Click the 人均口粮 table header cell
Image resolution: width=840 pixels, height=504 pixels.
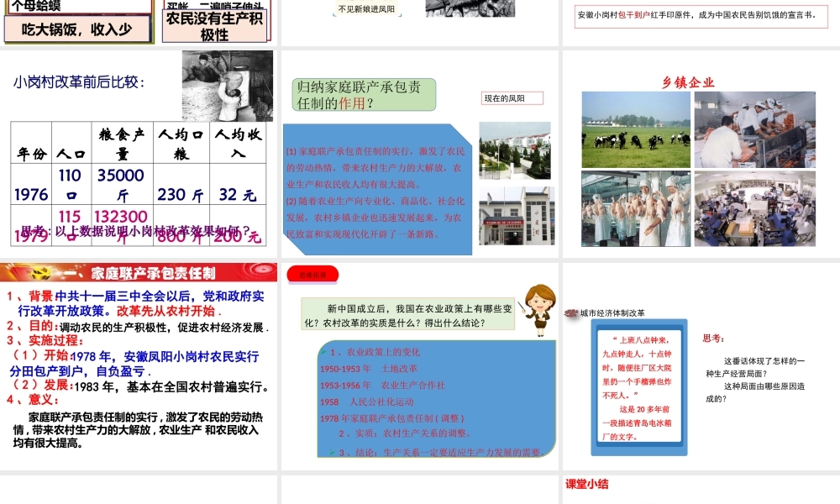point(181,143)
